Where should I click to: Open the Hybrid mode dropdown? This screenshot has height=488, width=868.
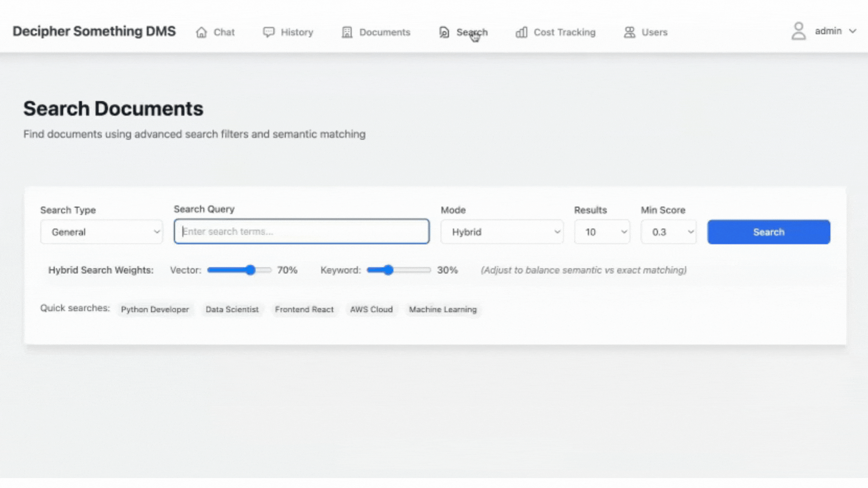(502, 232)
